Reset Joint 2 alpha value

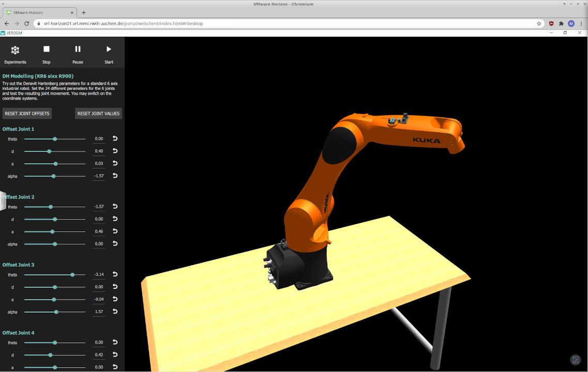pos(115,243)
